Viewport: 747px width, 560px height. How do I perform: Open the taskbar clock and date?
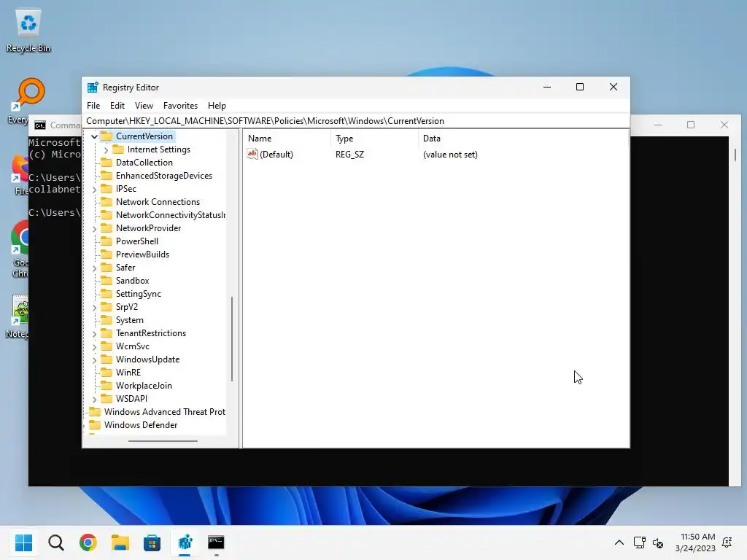(695, 542)
